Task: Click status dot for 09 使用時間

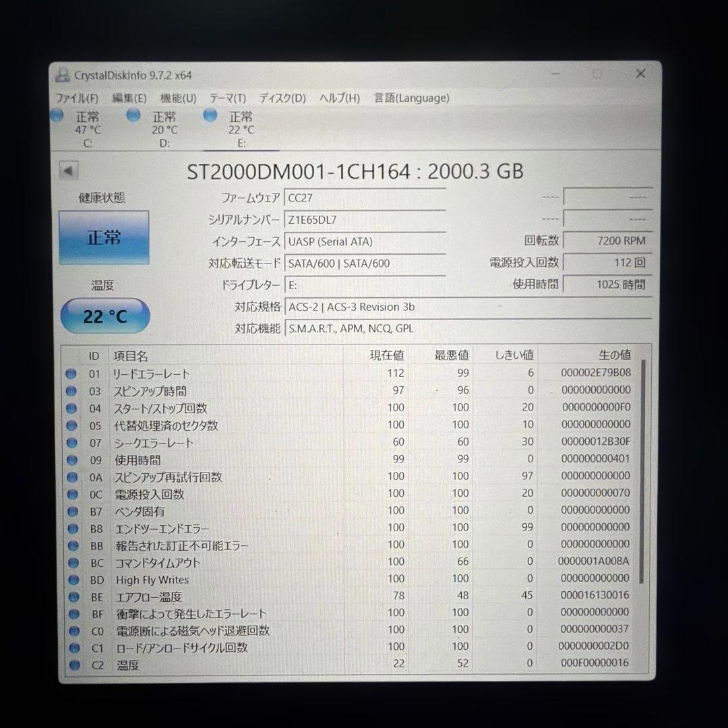Action: pos(72,460)
